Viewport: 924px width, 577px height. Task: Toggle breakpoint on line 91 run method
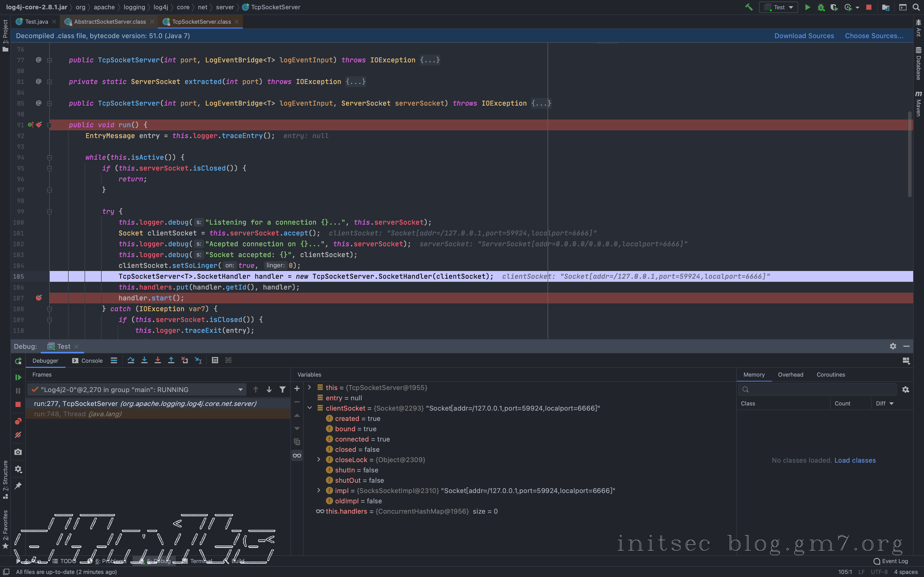click(39, 125)
